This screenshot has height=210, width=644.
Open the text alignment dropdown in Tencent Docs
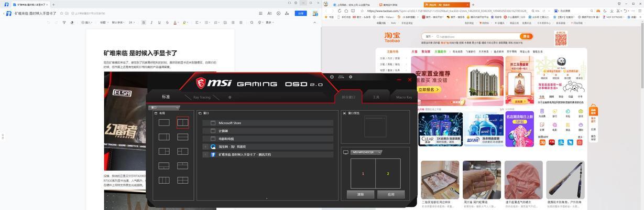tap(199, 23)
